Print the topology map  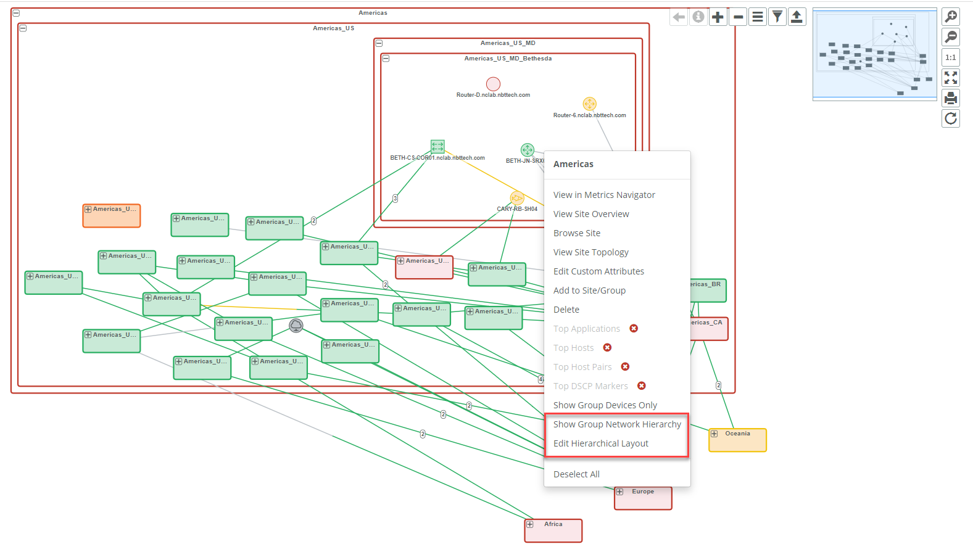(951, 98)
